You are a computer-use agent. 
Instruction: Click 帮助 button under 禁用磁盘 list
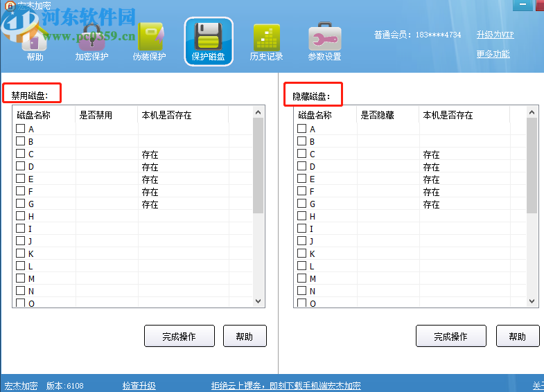245,336
